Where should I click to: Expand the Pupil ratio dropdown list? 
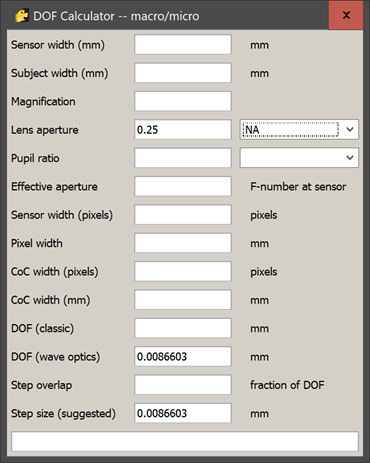[299, 158]
